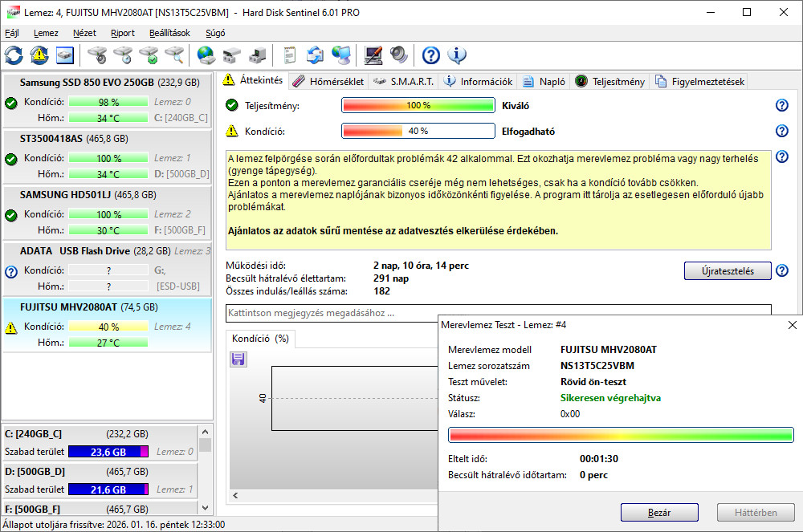Screen dimensions: 803x532
Task: Click the Kondíció 40 % health bar
Action: point(418,131)
